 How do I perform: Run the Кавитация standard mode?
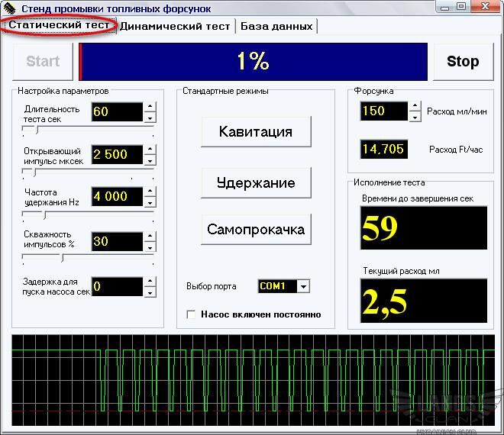click(256, 131)
